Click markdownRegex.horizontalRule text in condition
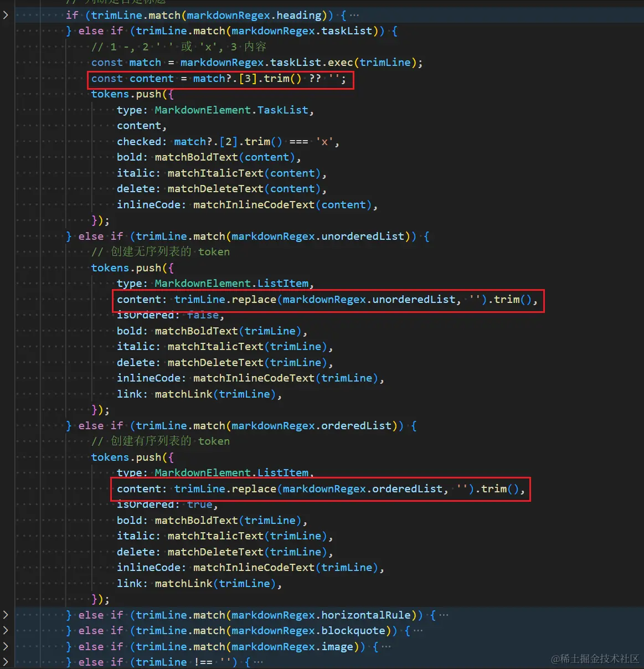 coord(321,615)
